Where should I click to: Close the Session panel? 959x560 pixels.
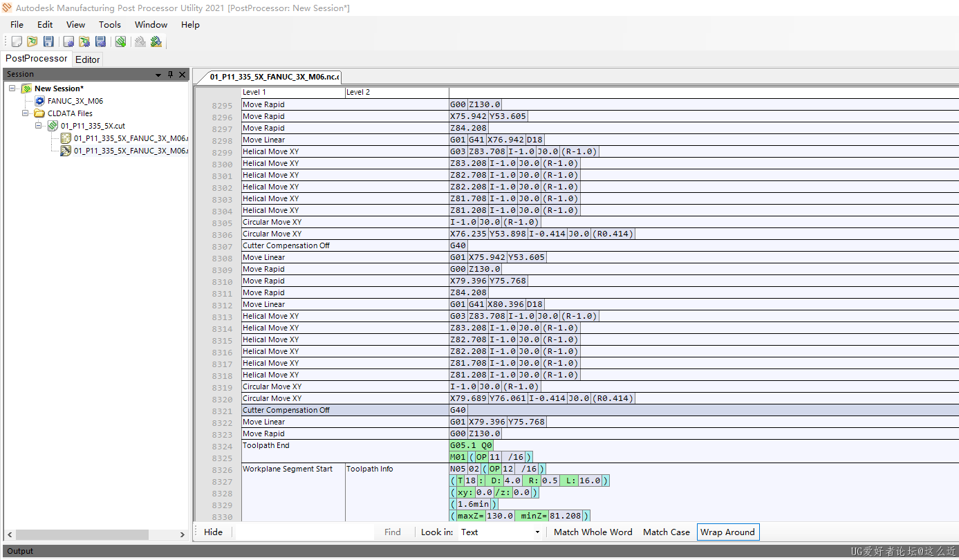click(183, 75)
